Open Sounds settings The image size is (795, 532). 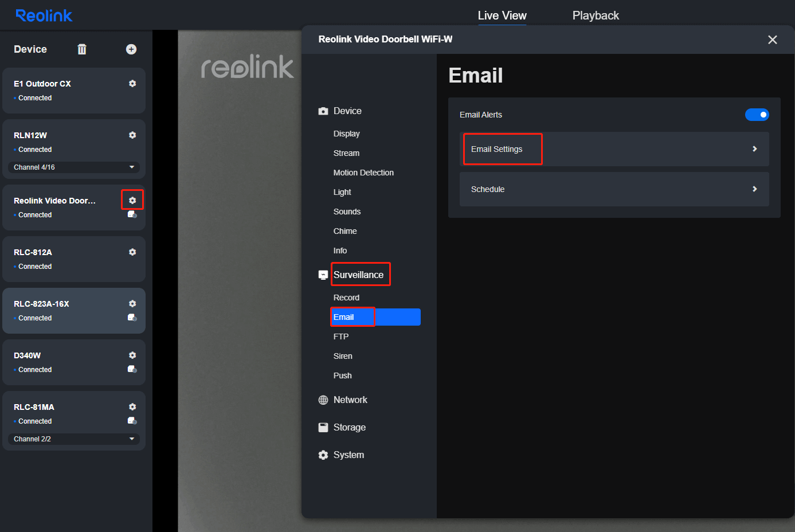pos(347,212)
